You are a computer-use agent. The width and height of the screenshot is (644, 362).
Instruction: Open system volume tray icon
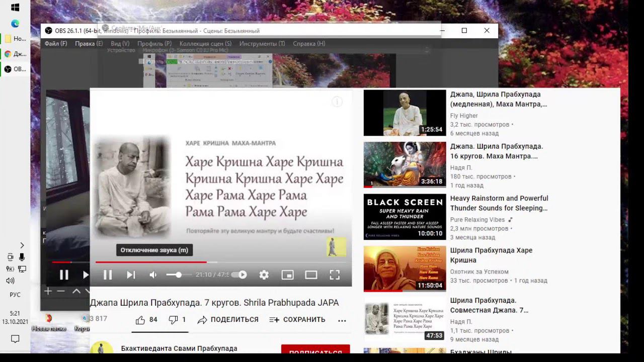click(10, 281)
